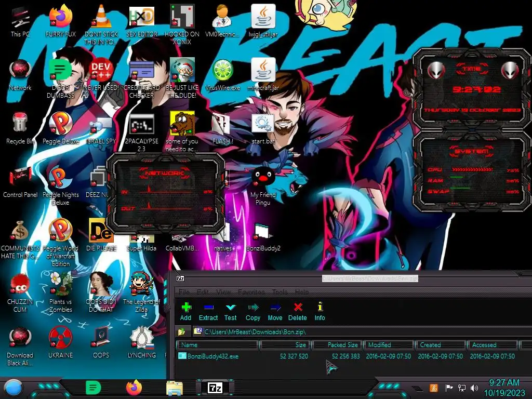Select the Peggle Deluxe desktop icon
Screen dimensions: 532x399
(x=60, y=128)
